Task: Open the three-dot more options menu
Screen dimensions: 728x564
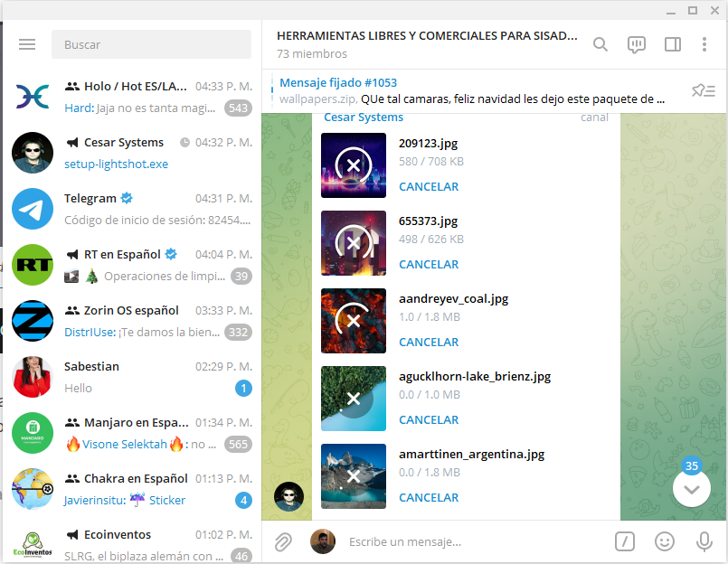Action: [x=704, y=44]
